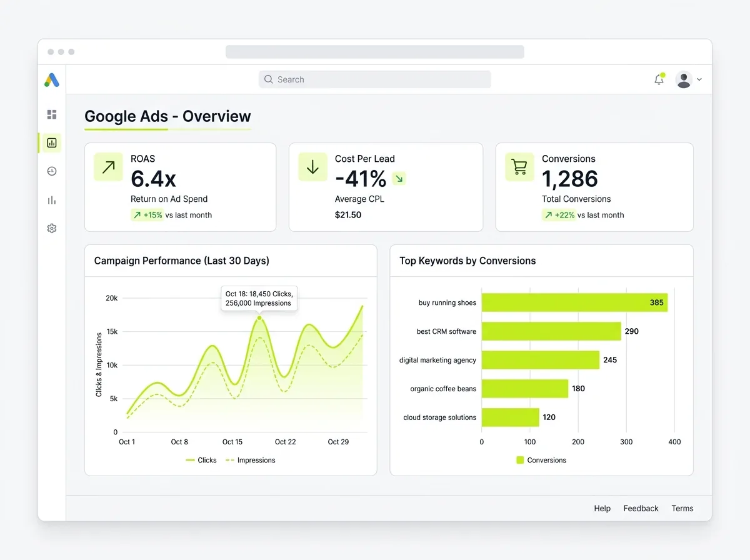Click the 245 bar value label
The height and width of the screenshot is (560, 750).
click(x=610, y=360)
